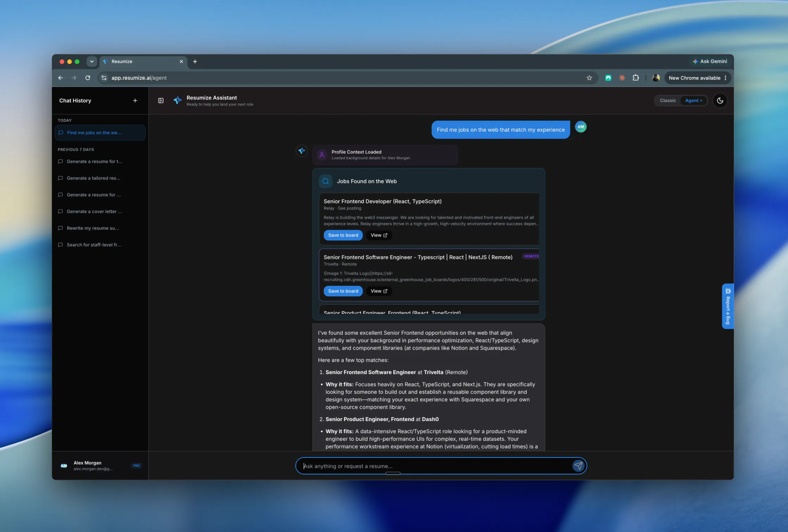Open 'Generate a cover letter ...' chat
This screenshot has height=532, width=788.
pos(100,211)
